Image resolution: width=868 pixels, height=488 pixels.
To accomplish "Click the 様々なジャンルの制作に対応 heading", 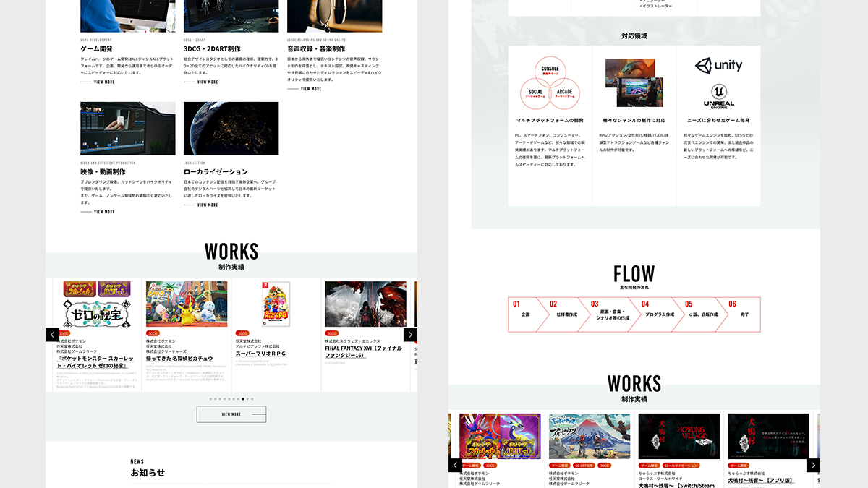I will (634, 120).
